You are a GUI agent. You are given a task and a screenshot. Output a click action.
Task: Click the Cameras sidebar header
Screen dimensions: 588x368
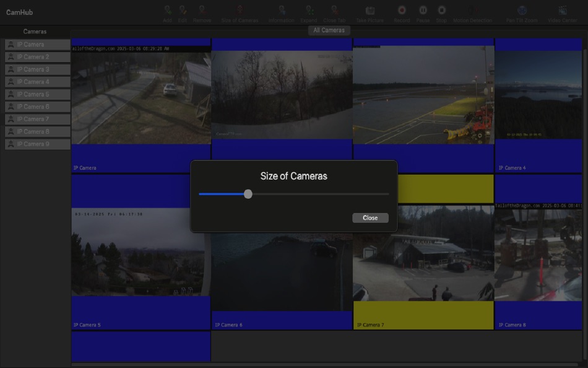[35, 32]
